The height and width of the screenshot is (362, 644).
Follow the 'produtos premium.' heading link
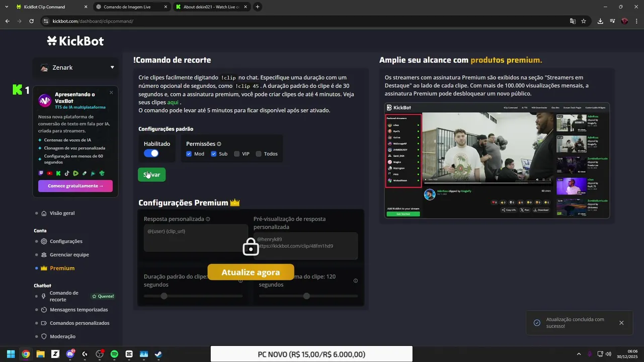pos(506,60)
